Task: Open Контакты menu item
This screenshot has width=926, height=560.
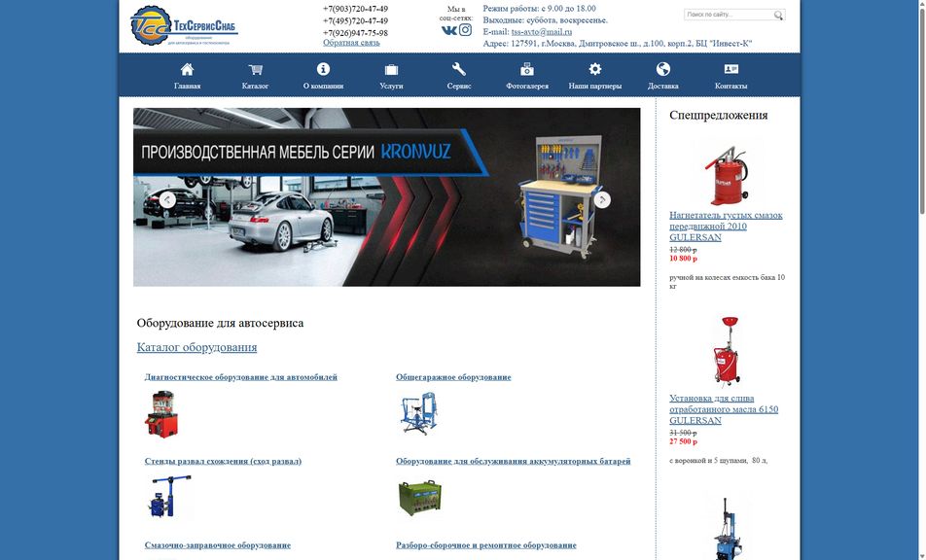Action: 731,86
